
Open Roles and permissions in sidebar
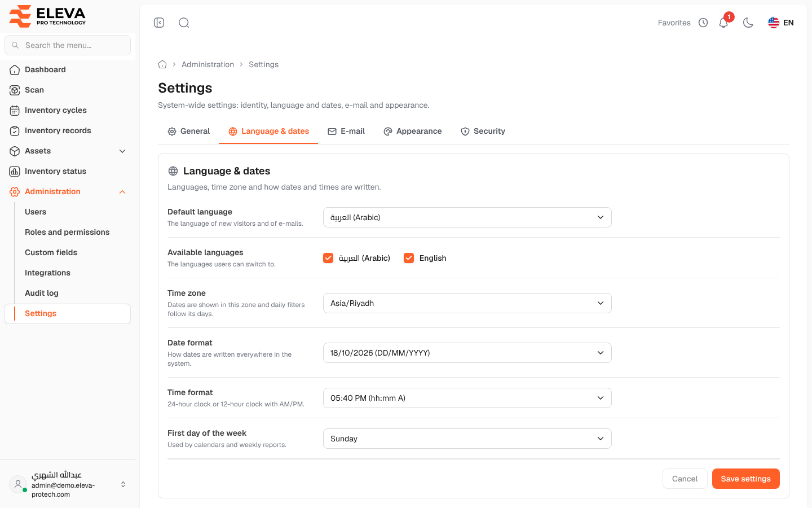67,232
